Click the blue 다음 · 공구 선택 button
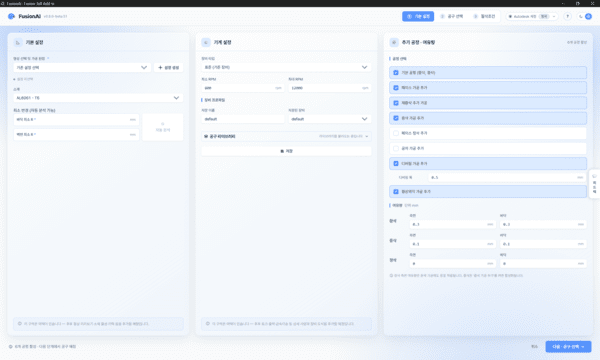This screenshot has height=360, width=600. pos(568,347)
